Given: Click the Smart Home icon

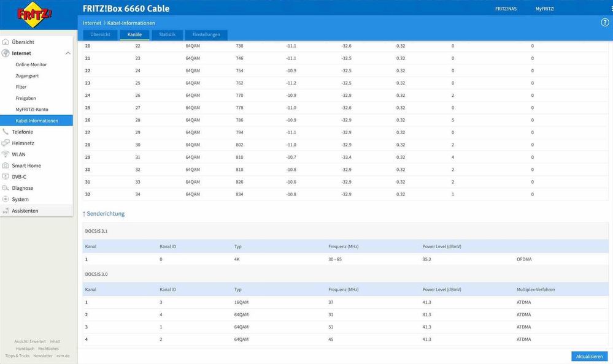Looking at the screenshot, I should point(6,165).
